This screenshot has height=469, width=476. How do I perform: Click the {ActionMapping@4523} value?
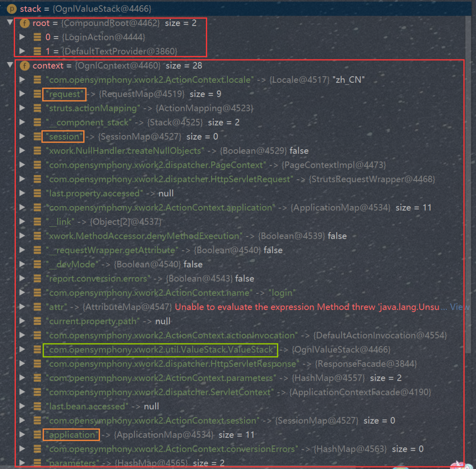[205, 108]
